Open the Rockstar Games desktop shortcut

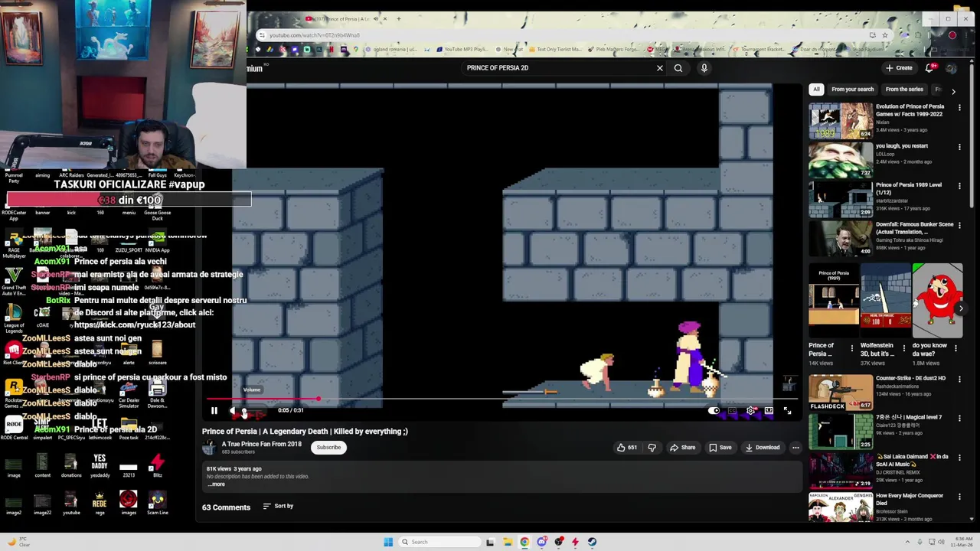(x=14, y=392)
